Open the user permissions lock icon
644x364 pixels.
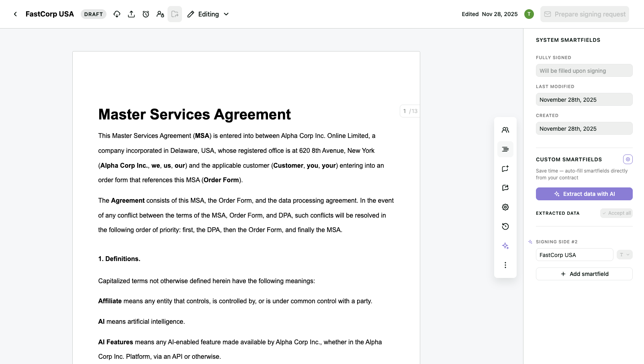[160, 14]
